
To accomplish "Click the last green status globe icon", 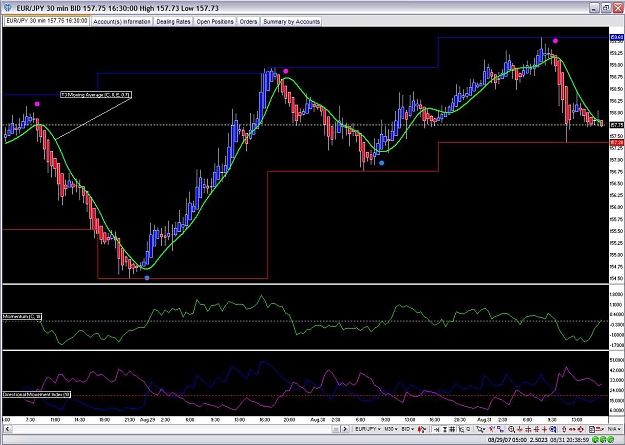I will click(611, 439).
